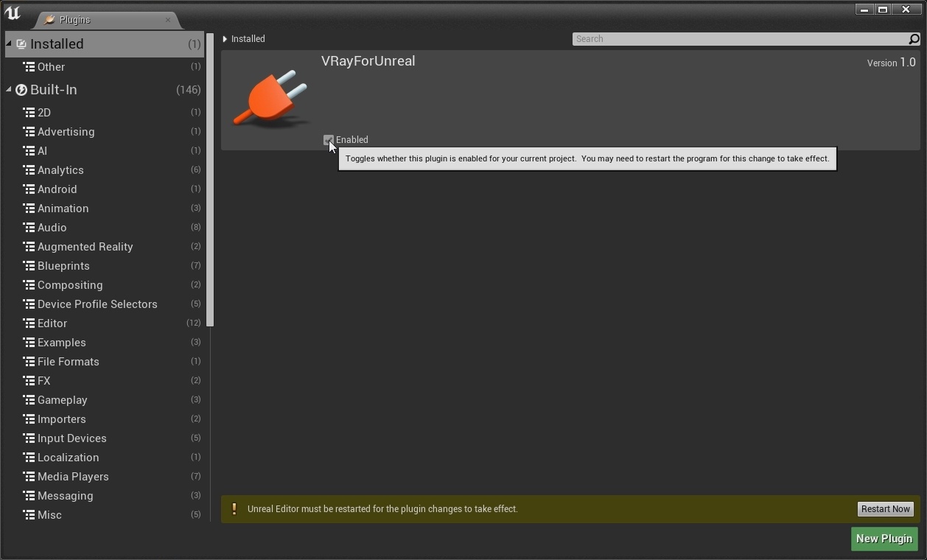This screenshot has height=560, width=927.
Task: Click the list icon beside Android
Action: coord(29,189)
